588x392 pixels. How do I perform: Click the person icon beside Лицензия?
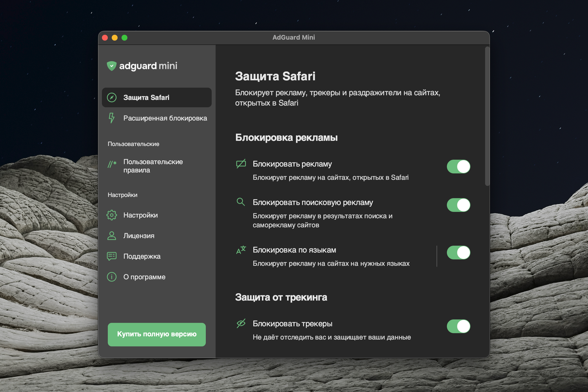click(x=112, y=236)
